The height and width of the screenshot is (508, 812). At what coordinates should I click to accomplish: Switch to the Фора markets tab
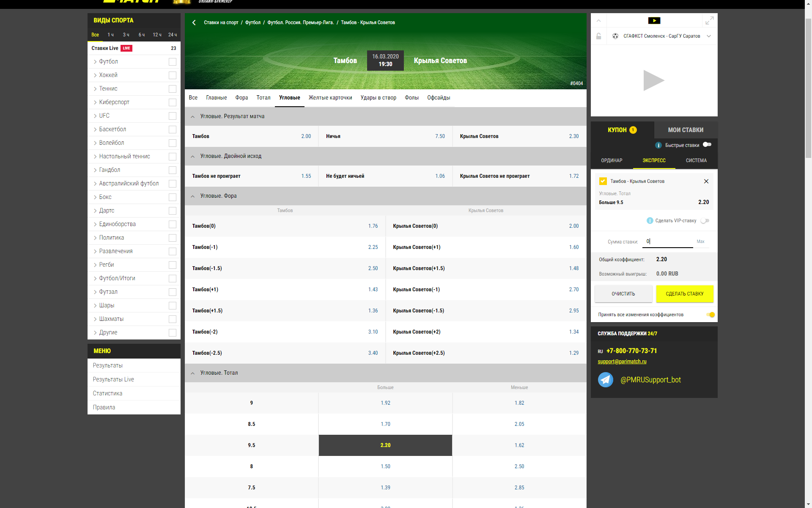pyautogui.click(x=241, y=98)
